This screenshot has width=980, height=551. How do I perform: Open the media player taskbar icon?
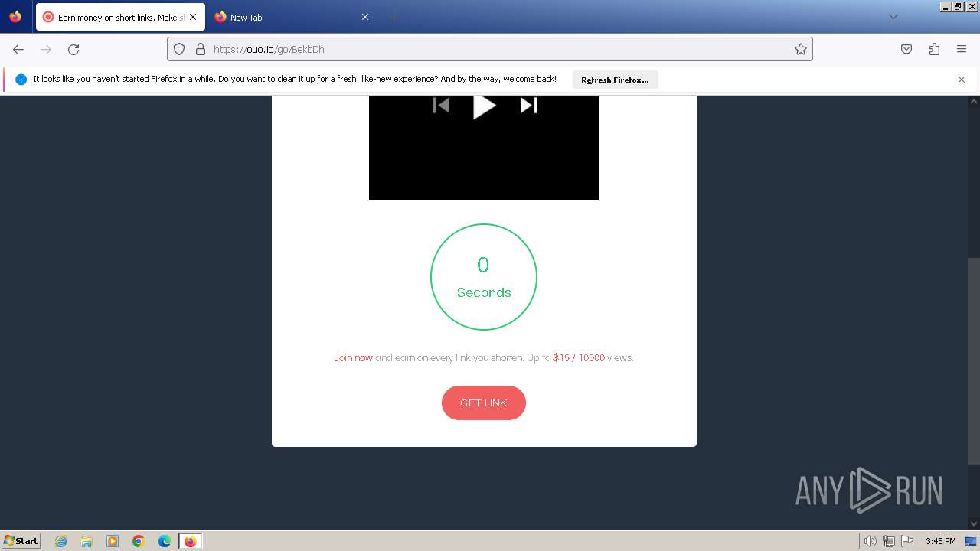[x=113, y=541]
